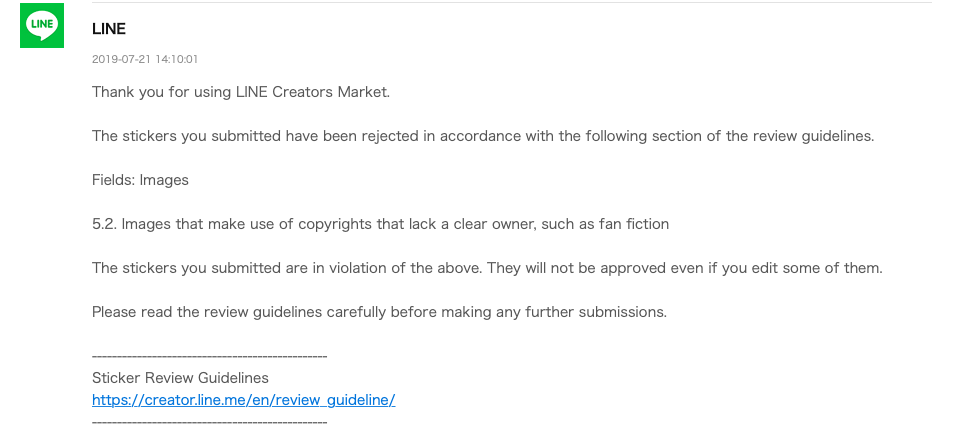
Task: Click the Sticker Review Guidelines heading text
Action: click(180, 378)
